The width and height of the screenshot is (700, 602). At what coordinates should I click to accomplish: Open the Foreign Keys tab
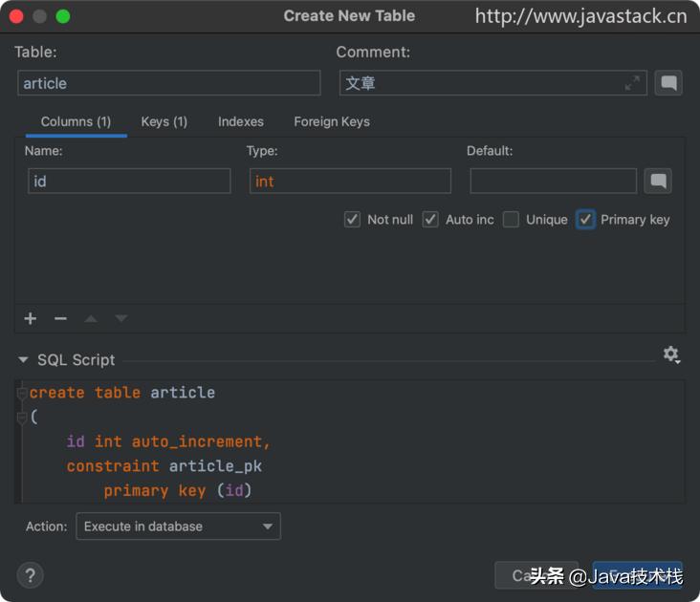click(x=332, y=121)
